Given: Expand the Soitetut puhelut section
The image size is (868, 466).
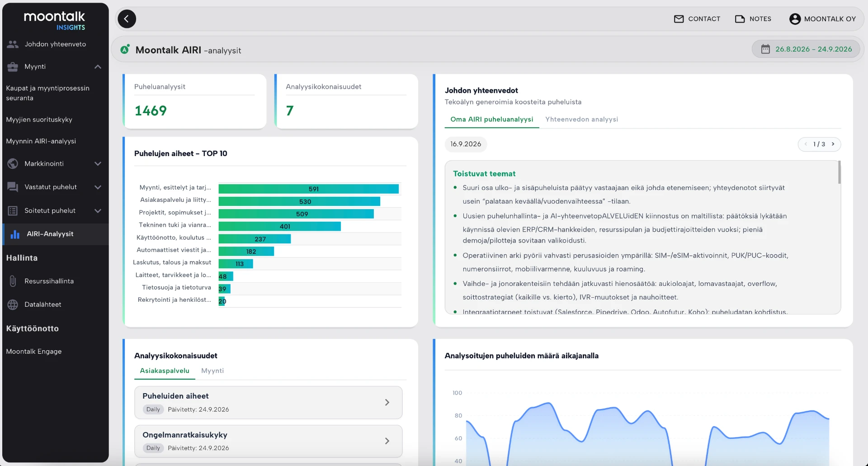Looking at the screenshot, I should tap(98, 211).
